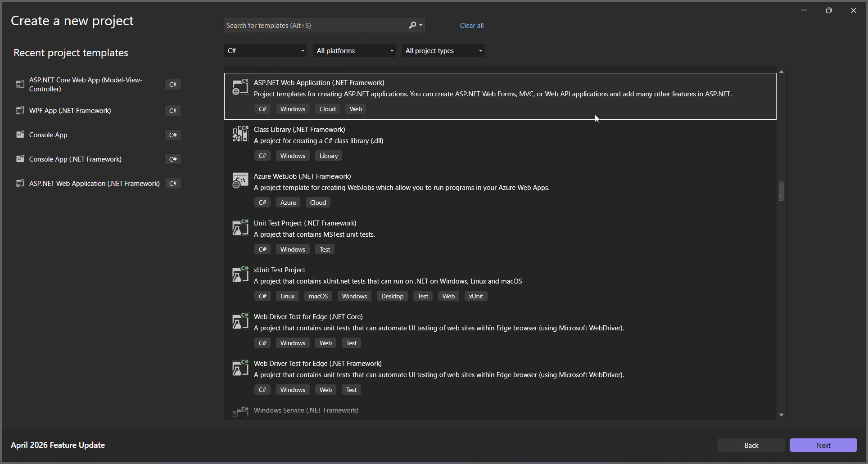The height and width of the screenshot is (464, 868).
Task: Select ASP.NET Web Application (.NET Framework) title in list
Action: point(319,83)
